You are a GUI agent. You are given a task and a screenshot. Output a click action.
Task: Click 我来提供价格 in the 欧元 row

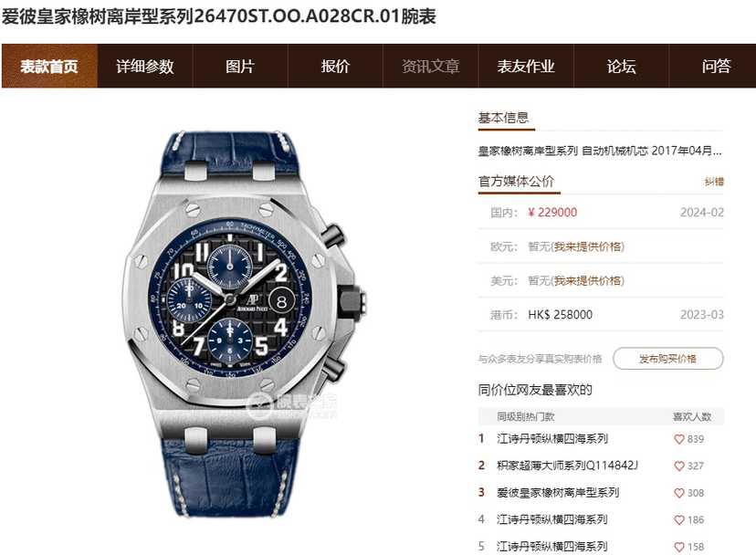(x=587, y=246)
